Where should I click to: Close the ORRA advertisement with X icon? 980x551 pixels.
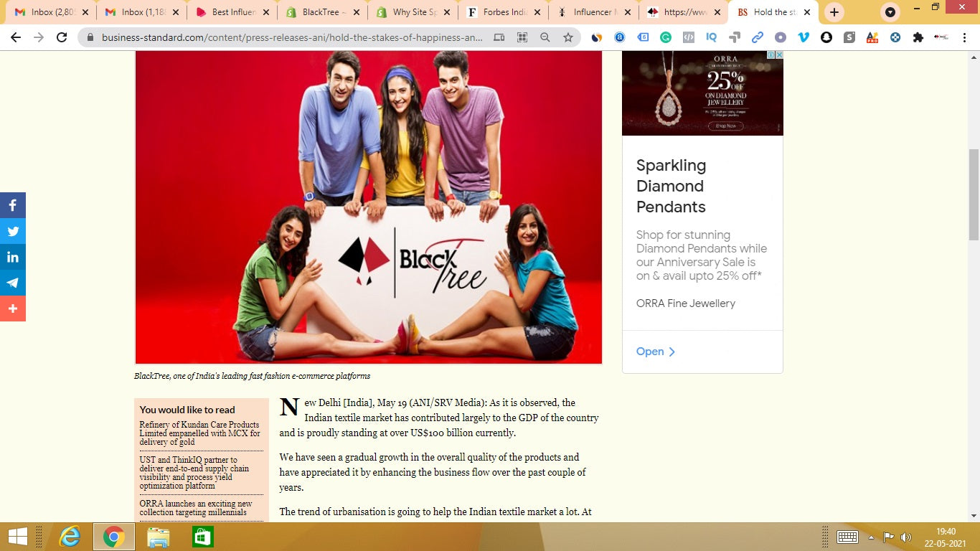coord(778,55)
